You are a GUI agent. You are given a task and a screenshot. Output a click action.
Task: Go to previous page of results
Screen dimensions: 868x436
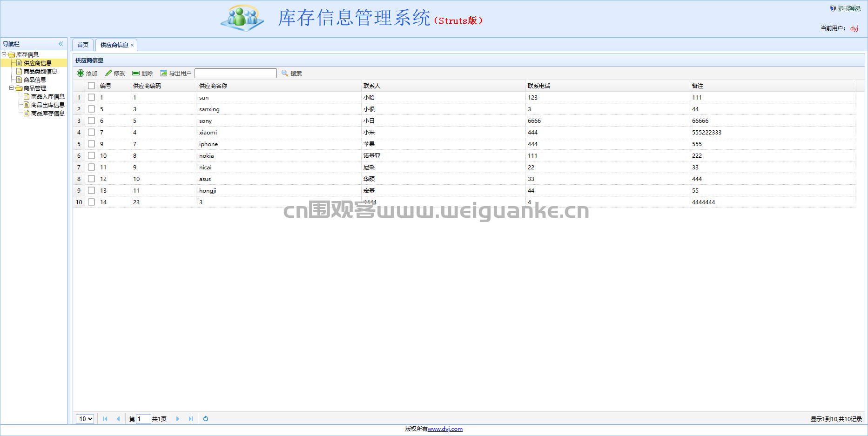[118, 419]
